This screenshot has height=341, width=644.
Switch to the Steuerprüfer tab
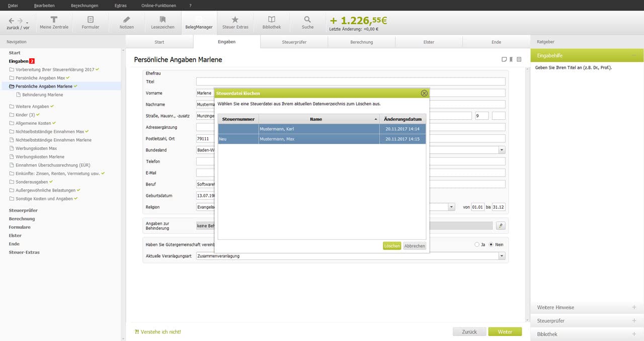click(294, 42)
